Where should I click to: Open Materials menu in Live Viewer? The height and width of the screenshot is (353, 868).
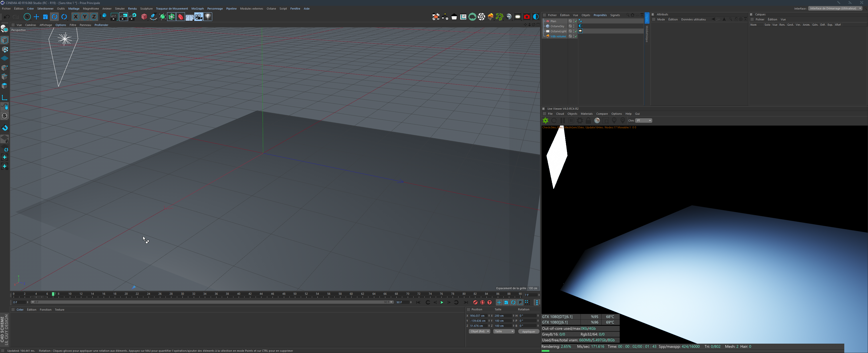[586, 114]
